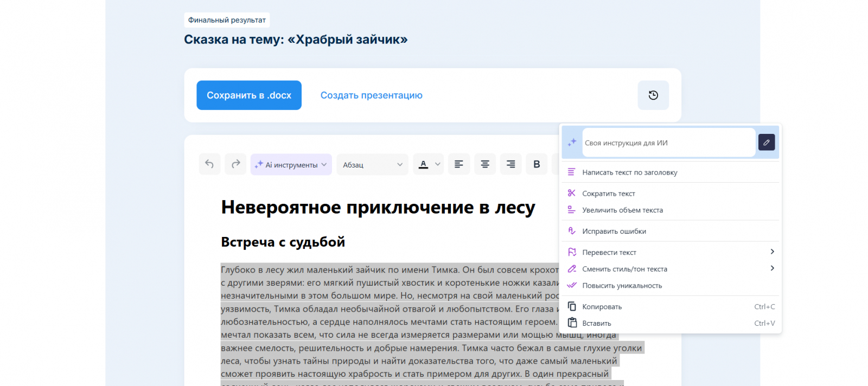Select Исправить ошибки menu option

(614, 231)
